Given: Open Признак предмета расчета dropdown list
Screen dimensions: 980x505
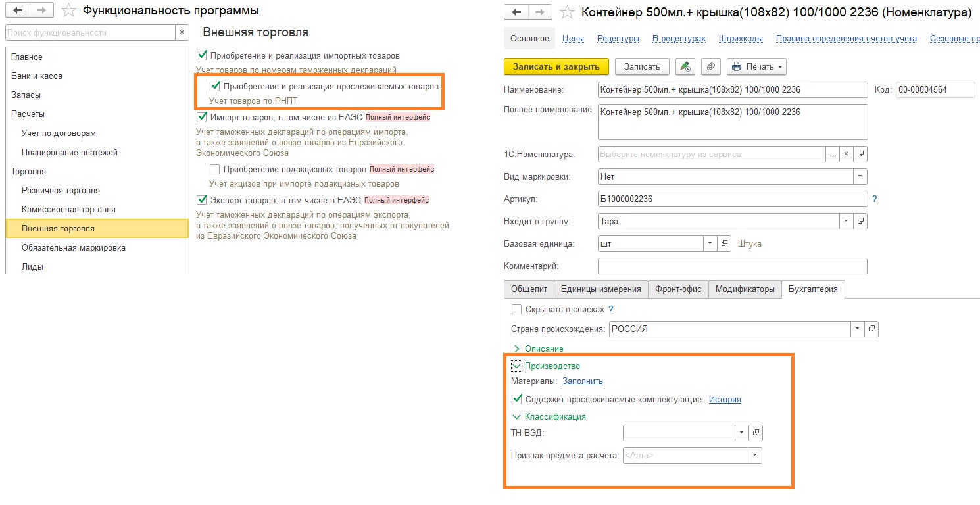Looking at the screenshot, I should [754, 455].
